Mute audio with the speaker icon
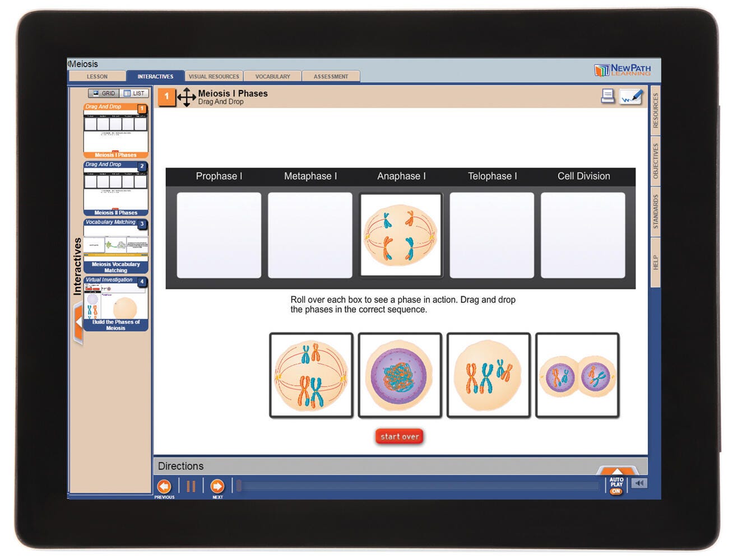 pyautogui.click(x=639, y=483)
